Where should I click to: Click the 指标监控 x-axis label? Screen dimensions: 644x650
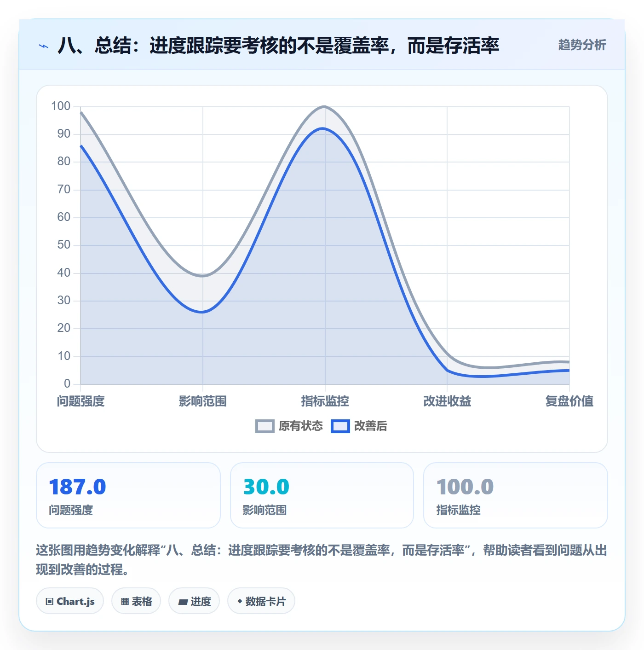[325, 401]
